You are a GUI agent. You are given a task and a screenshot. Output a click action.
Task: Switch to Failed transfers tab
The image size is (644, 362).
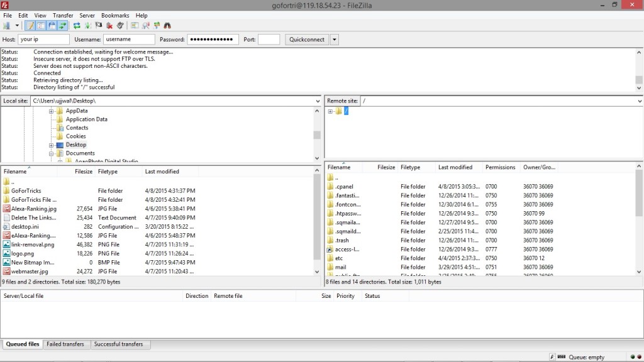65,344
